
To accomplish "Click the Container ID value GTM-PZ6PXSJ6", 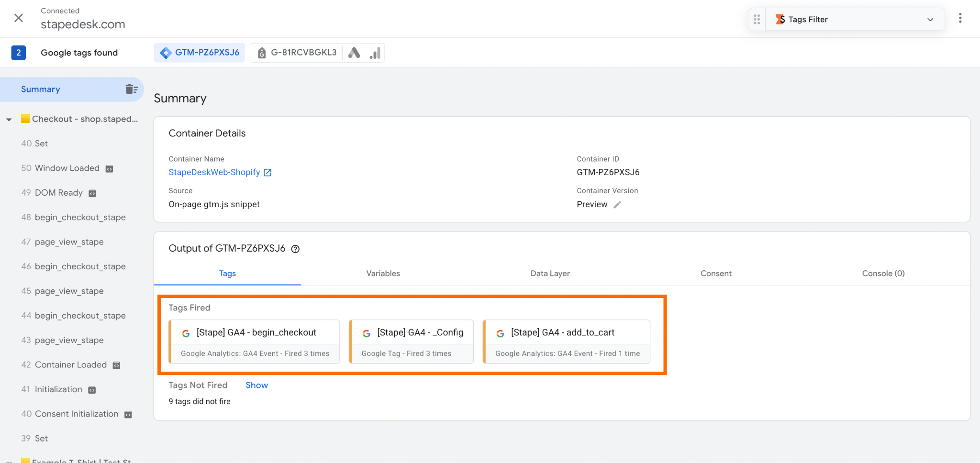I will [608, 172].
